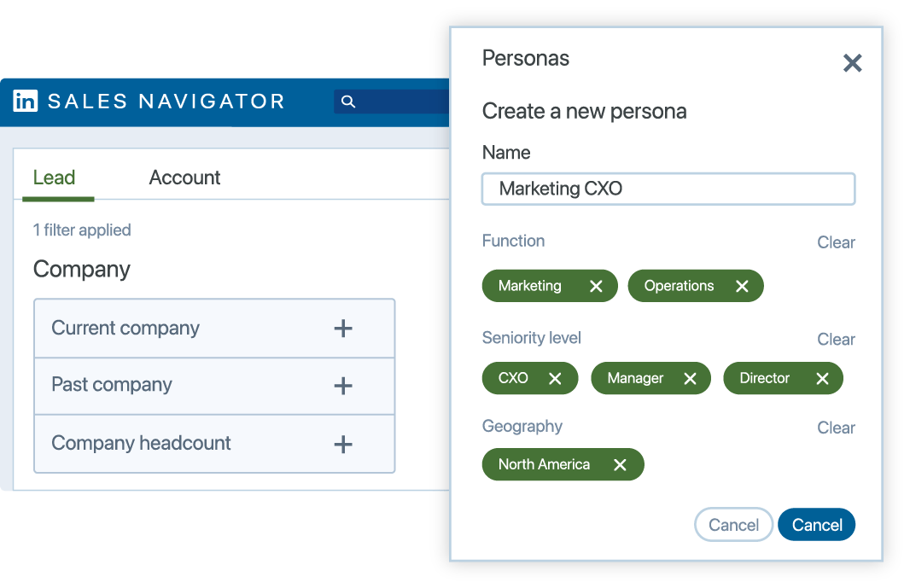Expand the Current company filter

click(x=343, y=328)
